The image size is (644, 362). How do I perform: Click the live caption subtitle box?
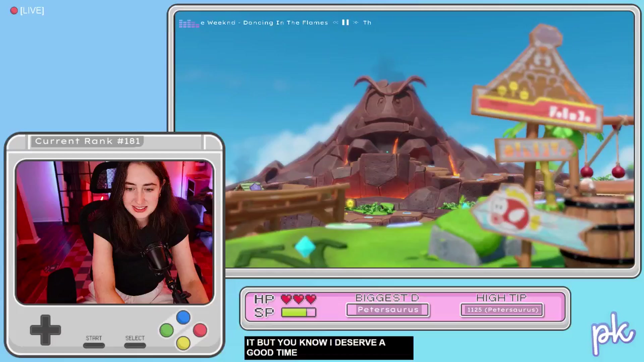coord(329,348)
